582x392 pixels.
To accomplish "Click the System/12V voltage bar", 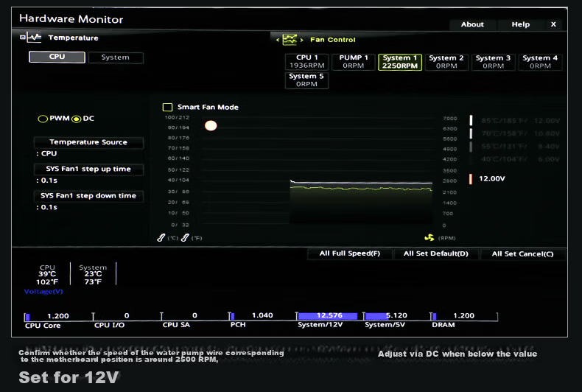I will click(327, 316).
